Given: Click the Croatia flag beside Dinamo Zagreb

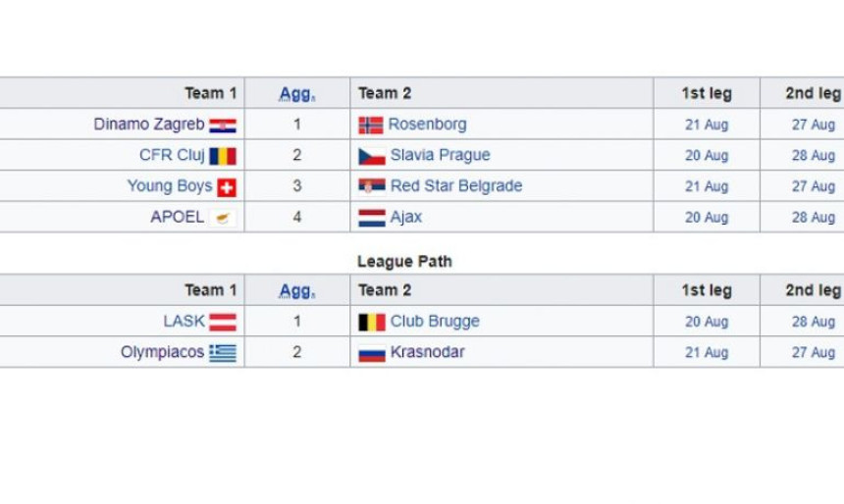Looking at the screenshot, I should pyautogui.click(x=223, y=126).
